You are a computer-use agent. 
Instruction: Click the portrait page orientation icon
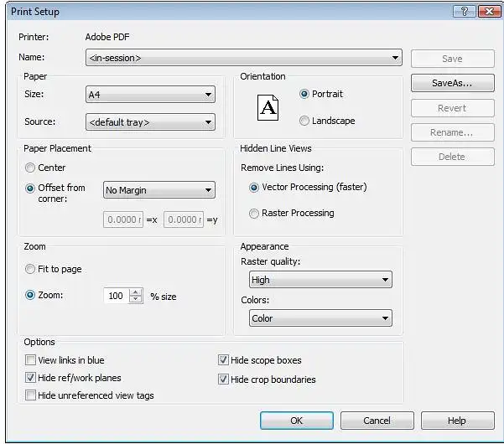[x=268, y=107]
